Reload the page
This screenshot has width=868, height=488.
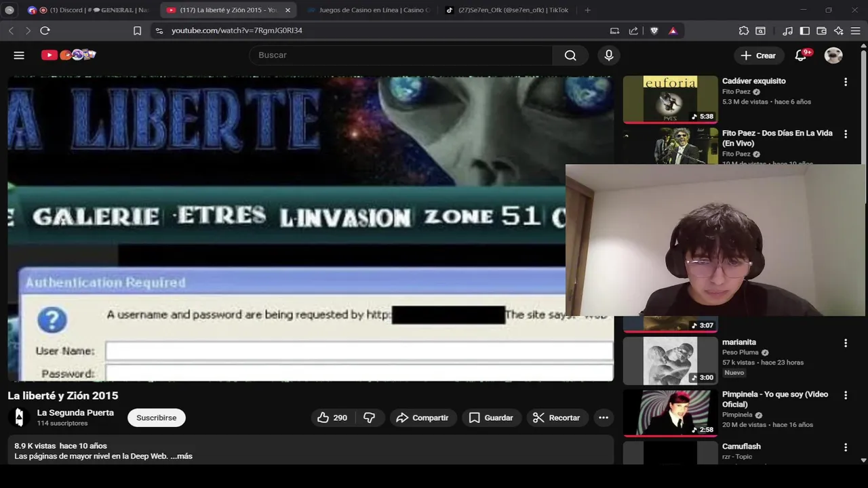45,30
